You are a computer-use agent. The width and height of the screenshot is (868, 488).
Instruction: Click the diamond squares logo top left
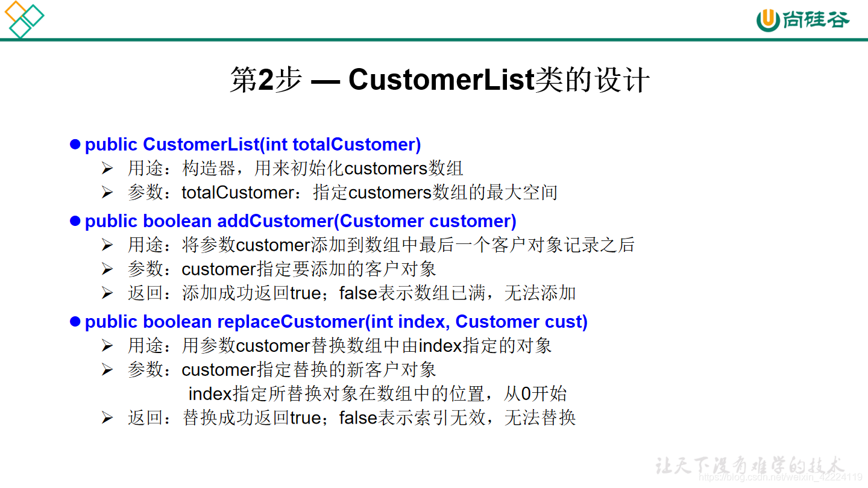[x=24, y=19]
